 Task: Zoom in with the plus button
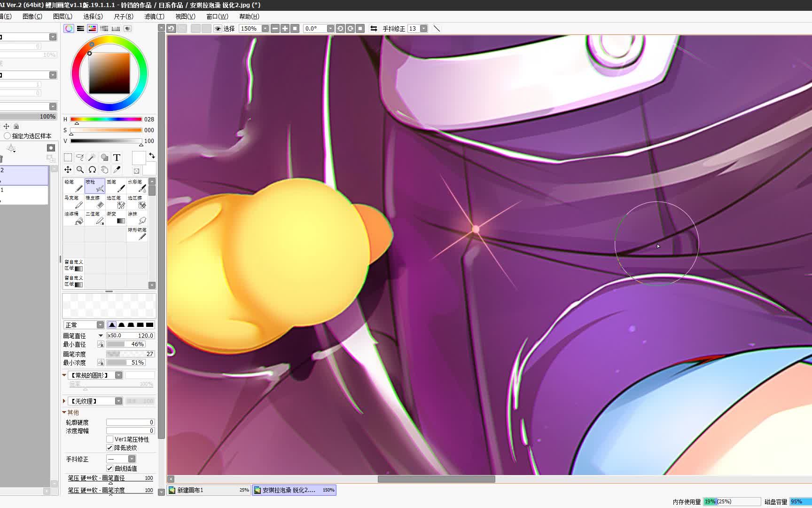(285, 29)
